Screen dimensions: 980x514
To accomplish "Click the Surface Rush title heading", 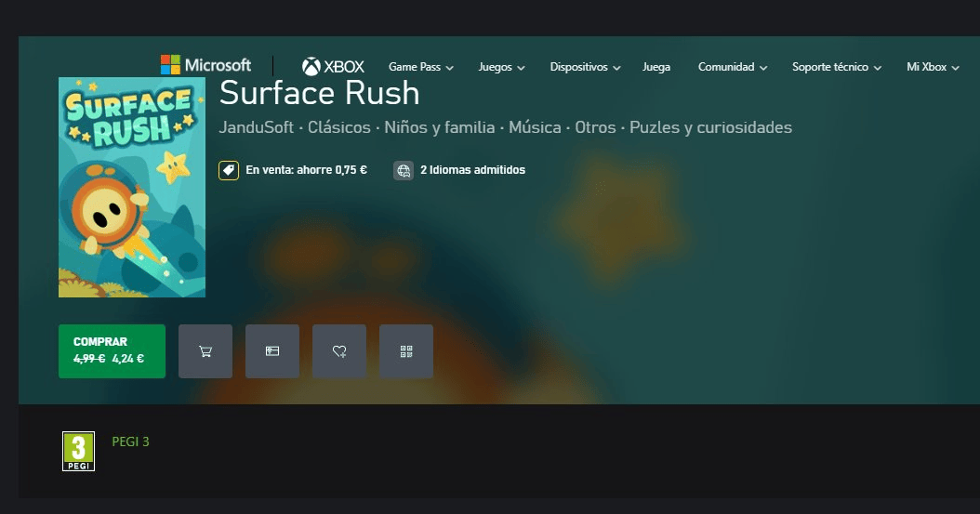I will coord(319,93).
